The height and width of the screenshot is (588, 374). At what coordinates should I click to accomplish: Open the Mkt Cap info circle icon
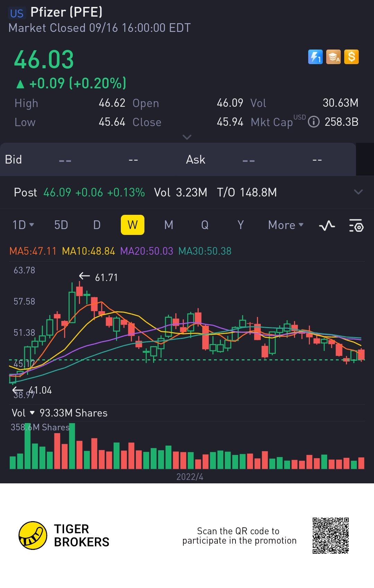tap(314, 122)
